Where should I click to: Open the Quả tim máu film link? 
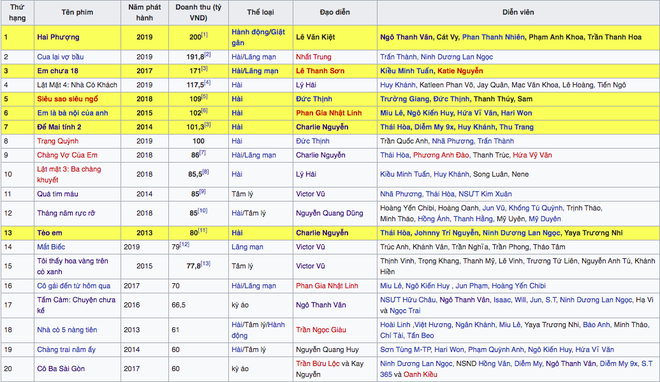tap(58, 194)
